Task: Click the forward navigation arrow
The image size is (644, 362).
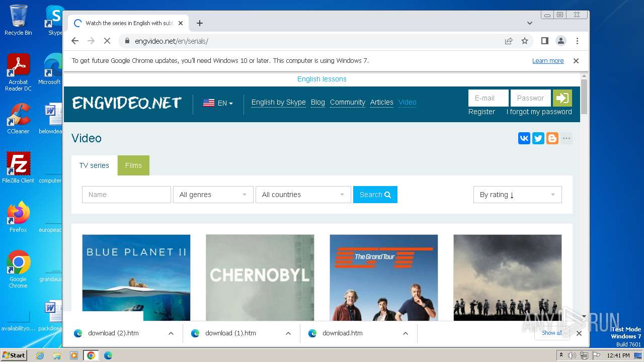Action: pos(91,41)
